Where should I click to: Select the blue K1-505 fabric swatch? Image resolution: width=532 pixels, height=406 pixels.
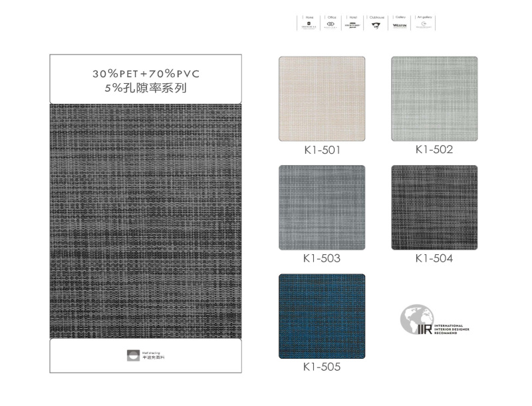tap(322, 316)
